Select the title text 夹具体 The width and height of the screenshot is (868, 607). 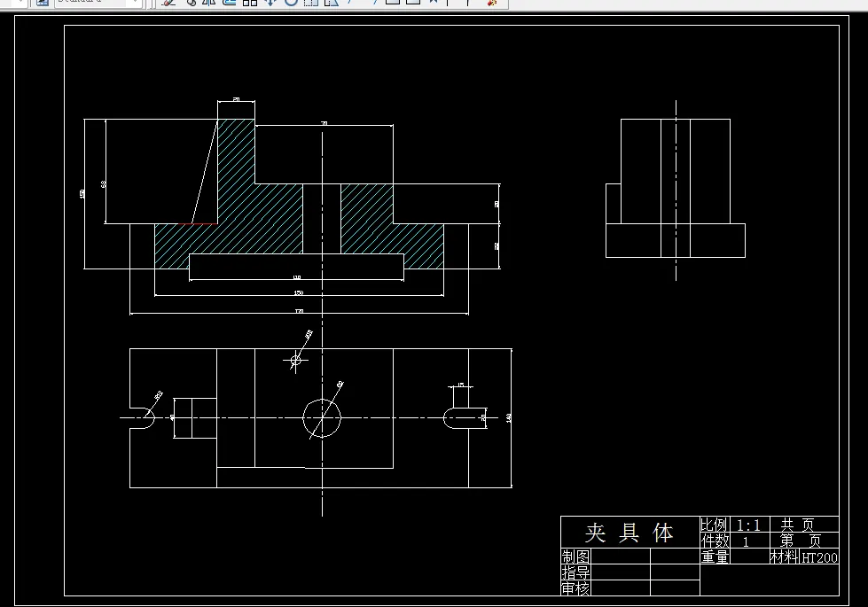629,533
